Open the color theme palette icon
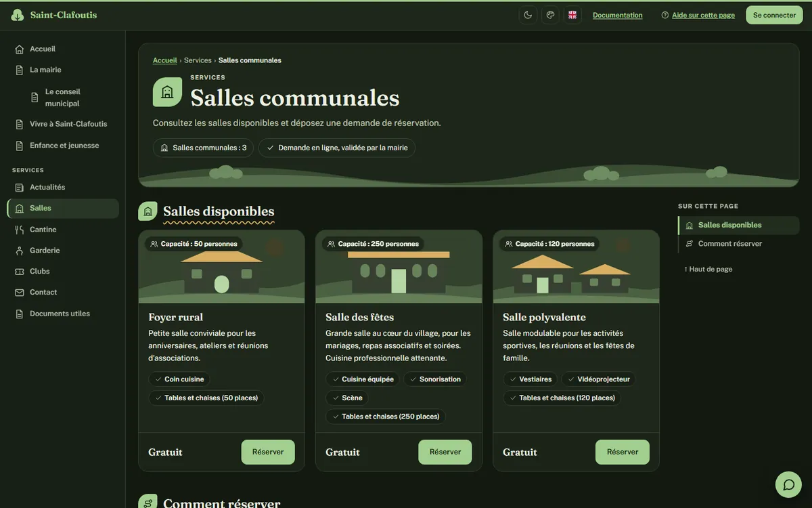 pos(550,15)
